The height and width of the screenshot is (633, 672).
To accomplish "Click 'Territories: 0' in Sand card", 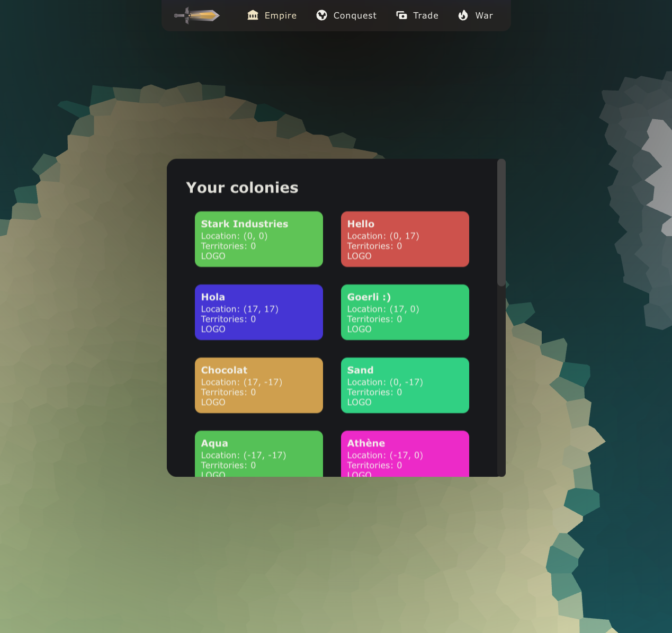I will 374,393.
